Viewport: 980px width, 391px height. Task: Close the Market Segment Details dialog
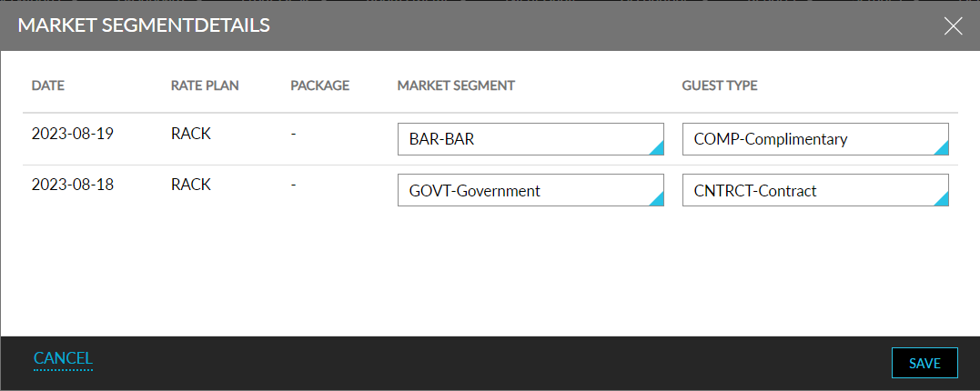[953, 25]
